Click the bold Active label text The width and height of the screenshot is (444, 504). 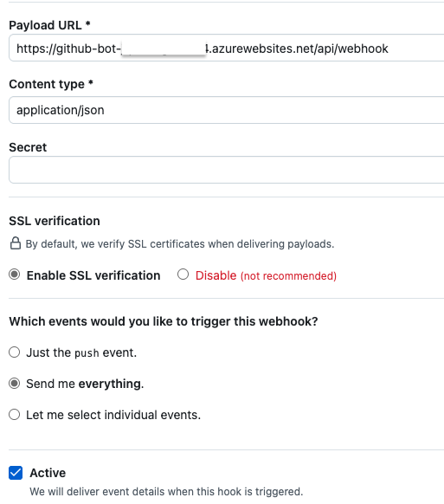click(48, 473)
